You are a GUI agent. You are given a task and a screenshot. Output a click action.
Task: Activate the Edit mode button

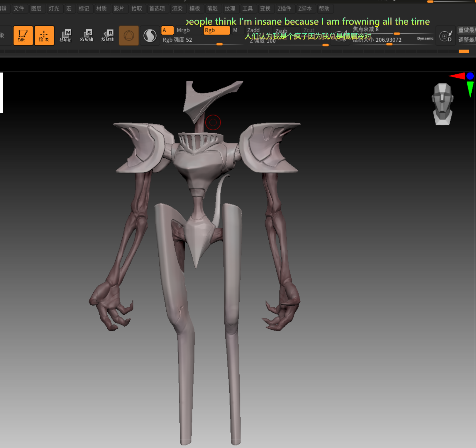click(23, 35)
